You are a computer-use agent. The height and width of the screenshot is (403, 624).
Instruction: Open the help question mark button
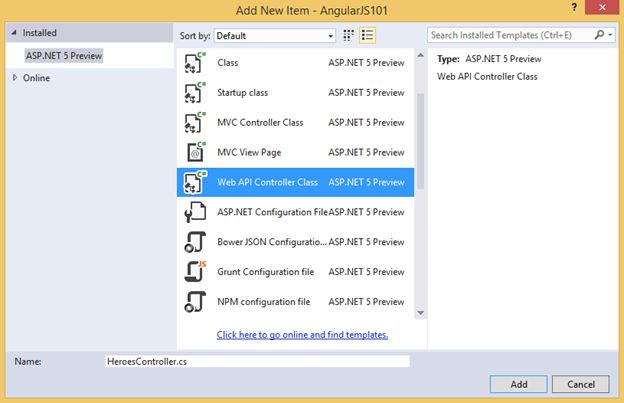click(574, 7)
